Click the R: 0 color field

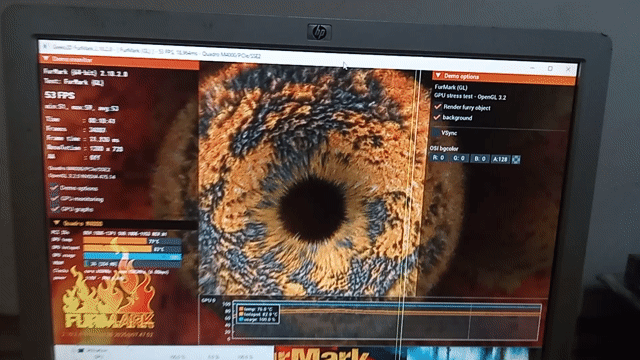click(x=439, y=158)
